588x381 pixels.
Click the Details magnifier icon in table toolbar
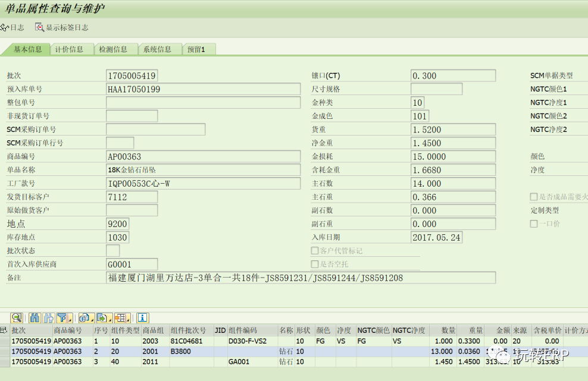[17, 317]
